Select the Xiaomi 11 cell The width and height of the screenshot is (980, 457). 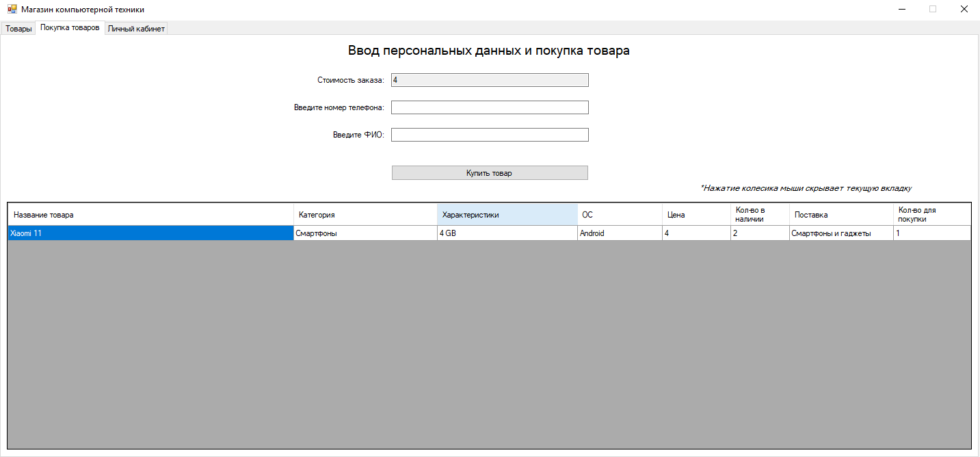click(x=150, y=233)
